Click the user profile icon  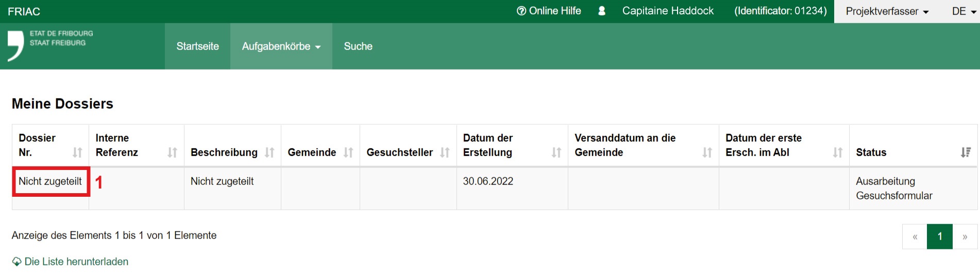tap(601, 11)
